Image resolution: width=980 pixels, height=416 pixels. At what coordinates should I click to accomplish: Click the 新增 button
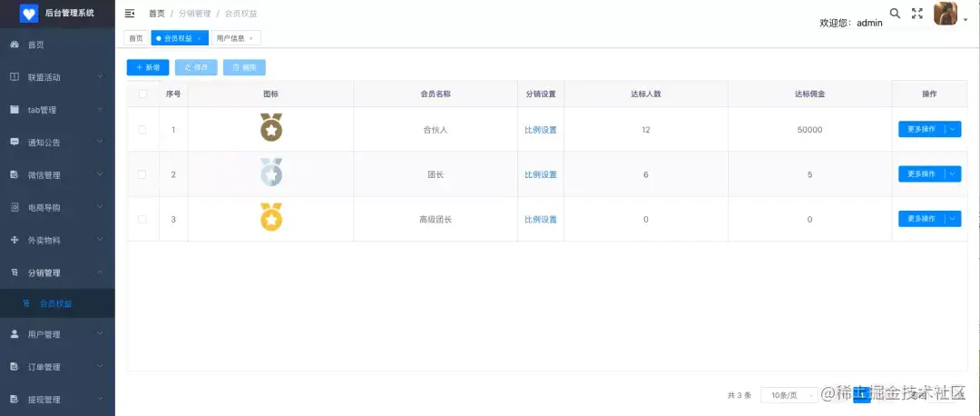pyautogui.click(x=148, y=67)
